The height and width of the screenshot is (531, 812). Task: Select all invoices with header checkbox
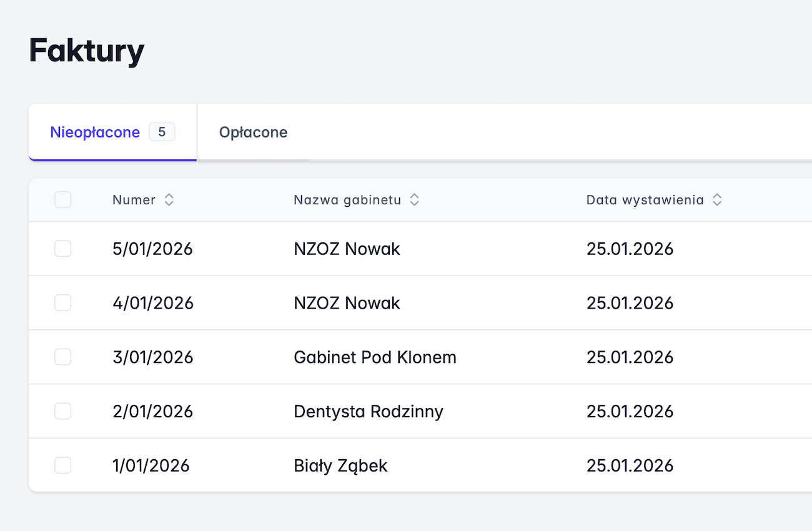(x=62, y=200)
